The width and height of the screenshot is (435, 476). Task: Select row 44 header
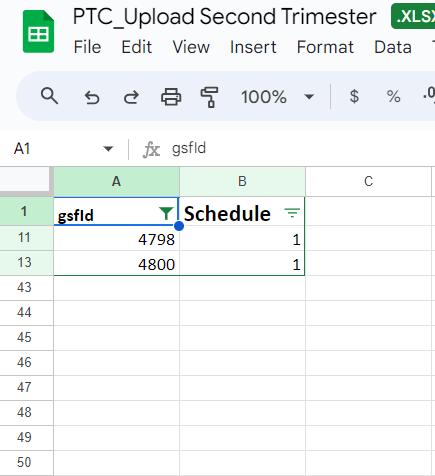tap(26, 313)
